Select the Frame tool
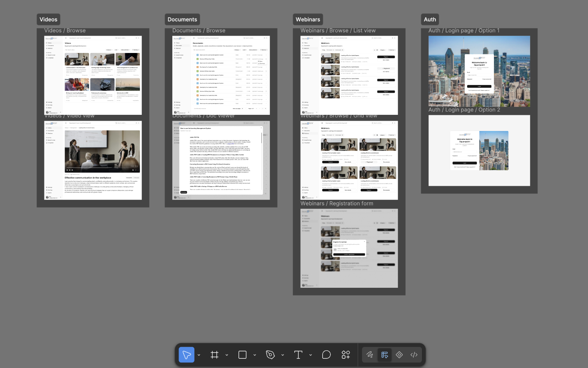The width and height of the screenshot is (588, 368). tap(215, 355)
